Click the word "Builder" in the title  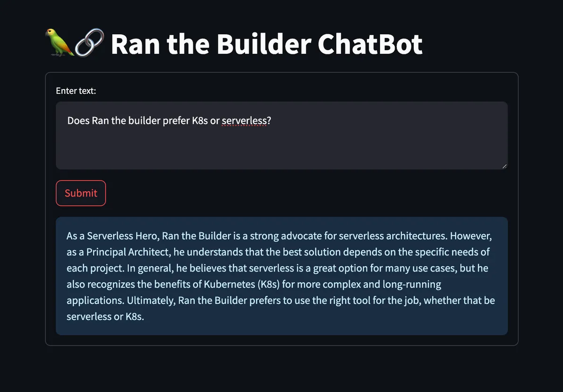264,44
